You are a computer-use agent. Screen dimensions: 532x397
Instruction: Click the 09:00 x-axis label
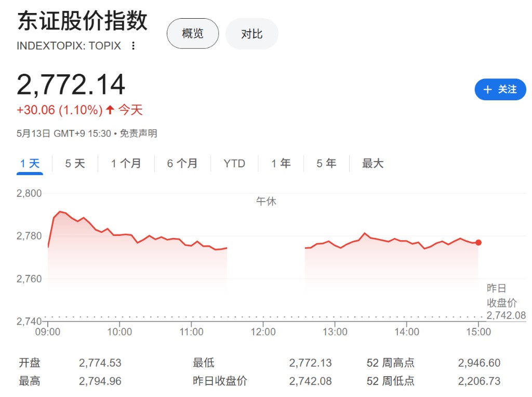48,332
